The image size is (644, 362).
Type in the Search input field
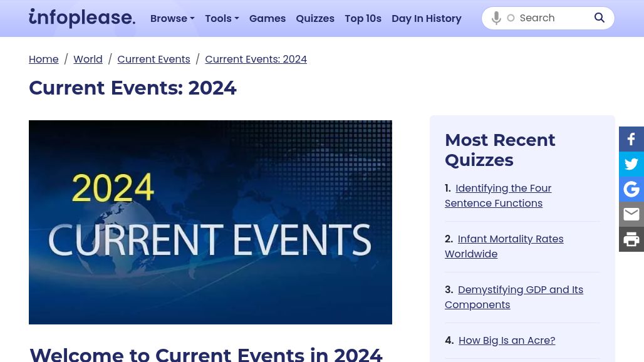551,18
